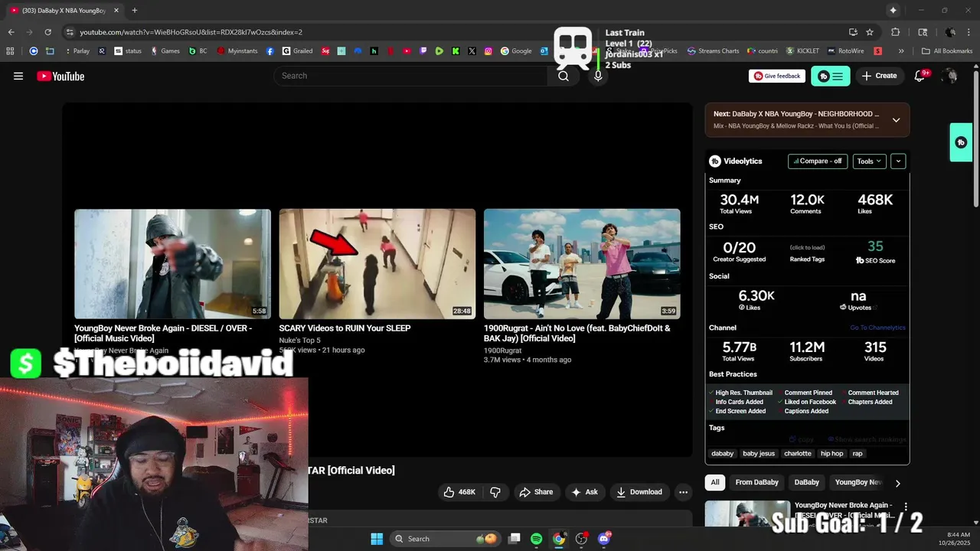Click the Share button
980x551 pixels.
(x=536, y=492)
